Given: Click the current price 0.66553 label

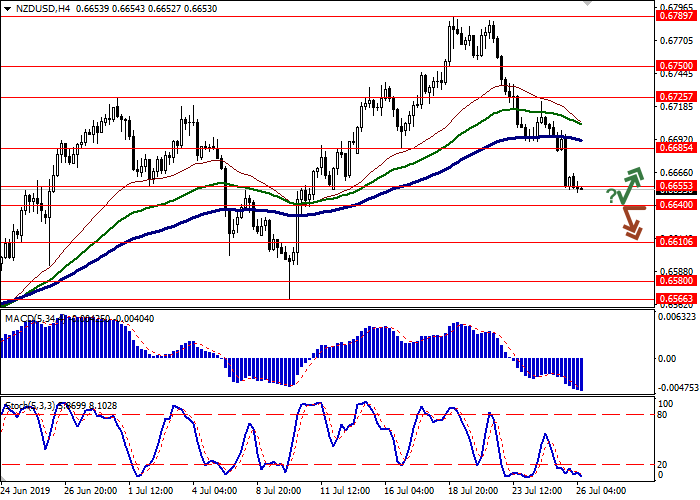Looking at the screenshot, I should click(x=676, y=186).
